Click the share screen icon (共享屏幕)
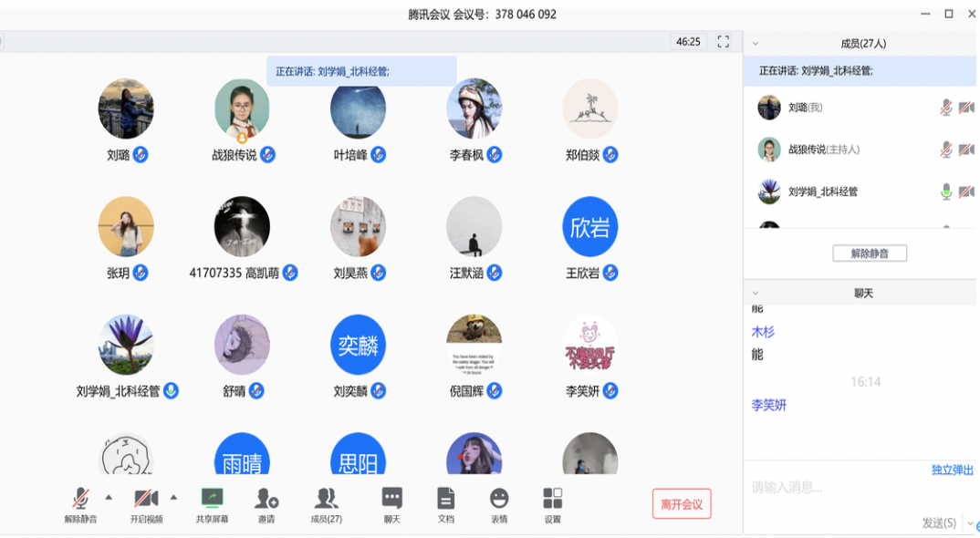This screenshot has height=538, width=980. point(212,498)
